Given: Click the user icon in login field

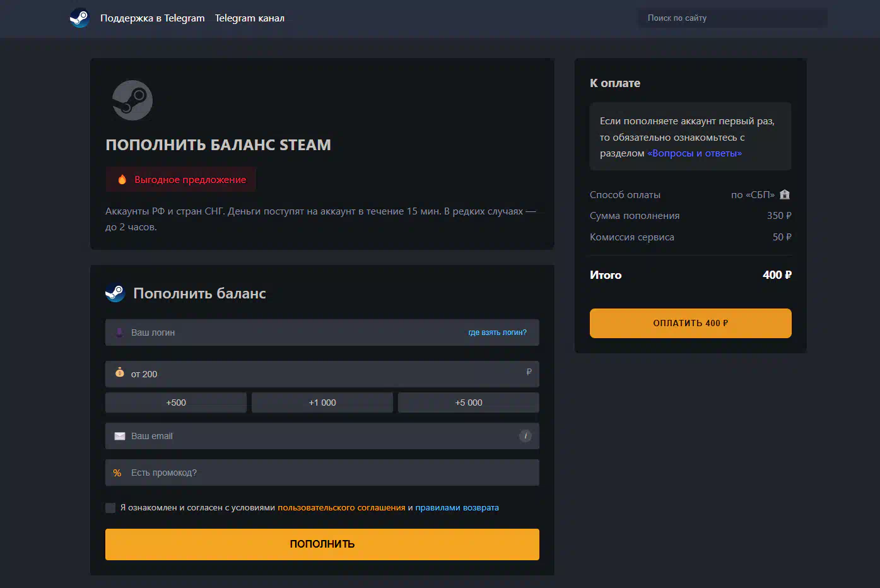Looking at the screenshot, I should pyautogui.click(x=119, y=332).
